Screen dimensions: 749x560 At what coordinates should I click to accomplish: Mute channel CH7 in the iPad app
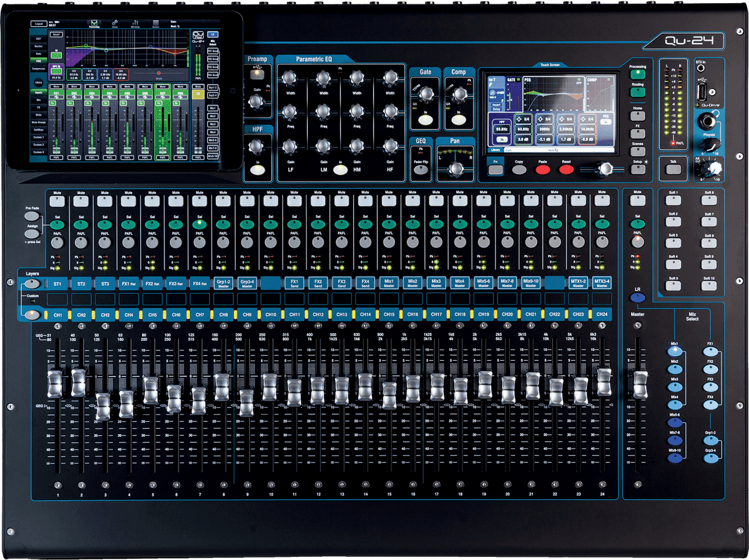click(x=163, y=87)
